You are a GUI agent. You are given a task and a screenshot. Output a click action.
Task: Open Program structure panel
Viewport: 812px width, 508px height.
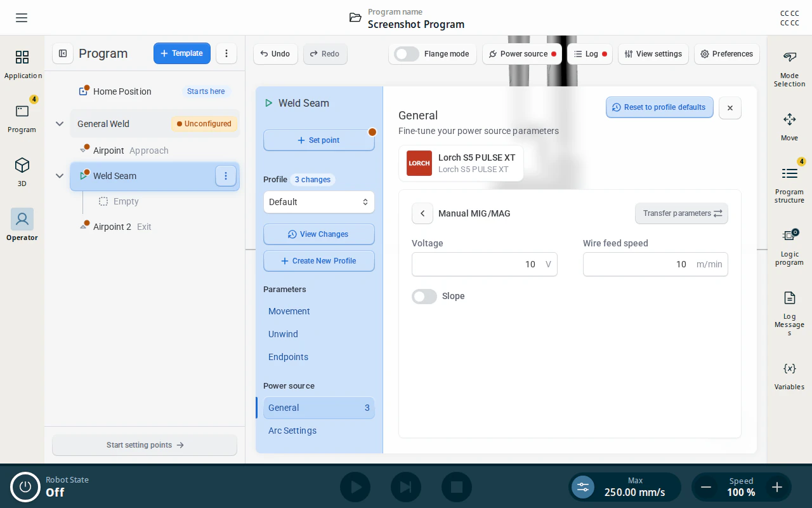[x=789, y=184]
